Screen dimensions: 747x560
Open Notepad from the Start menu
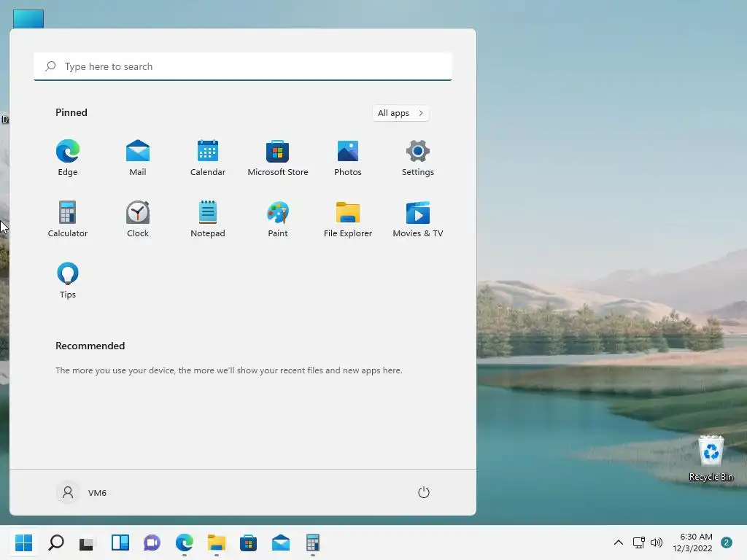pyautogui.click(x=208, y=219)
